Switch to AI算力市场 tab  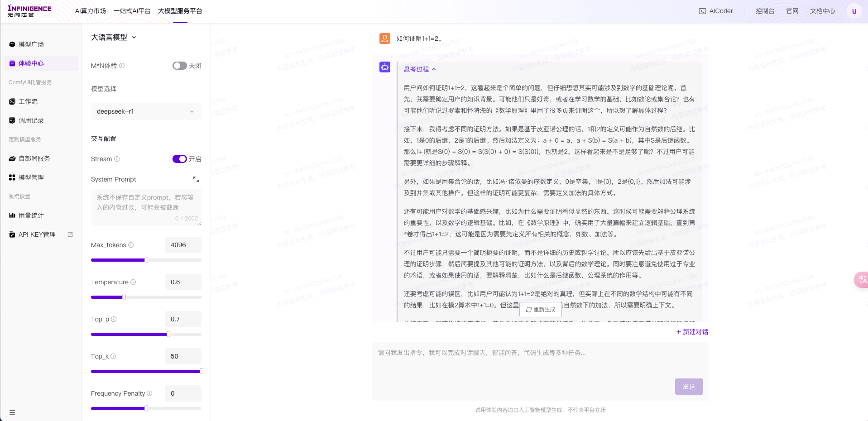point(91,11)
